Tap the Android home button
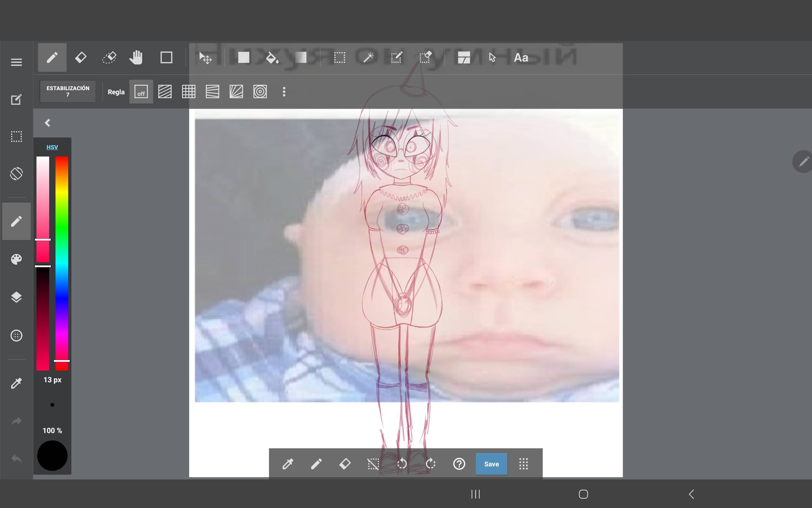The height and width of the screenshot is (508, 812). (x=583, y=494)
